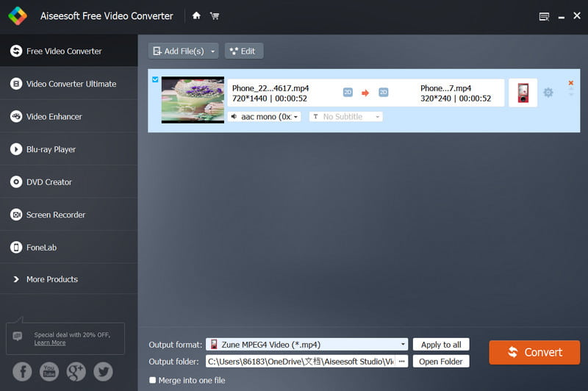Minimize the Aiseesoft window
The height and width of the screenshot is (391, 588).
pyautogui.click(x=562, y=17)
